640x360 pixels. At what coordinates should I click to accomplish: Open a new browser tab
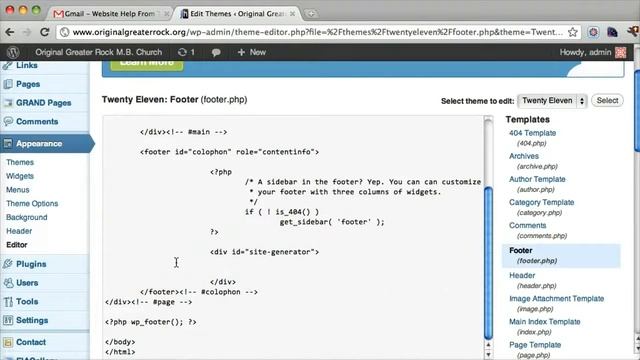(311, 13)
